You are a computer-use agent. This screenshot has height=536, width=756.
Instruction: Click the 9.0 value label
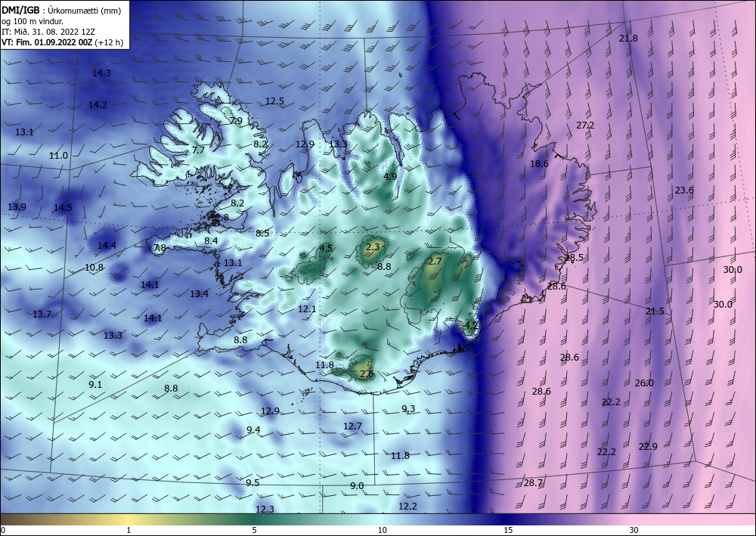357,486
